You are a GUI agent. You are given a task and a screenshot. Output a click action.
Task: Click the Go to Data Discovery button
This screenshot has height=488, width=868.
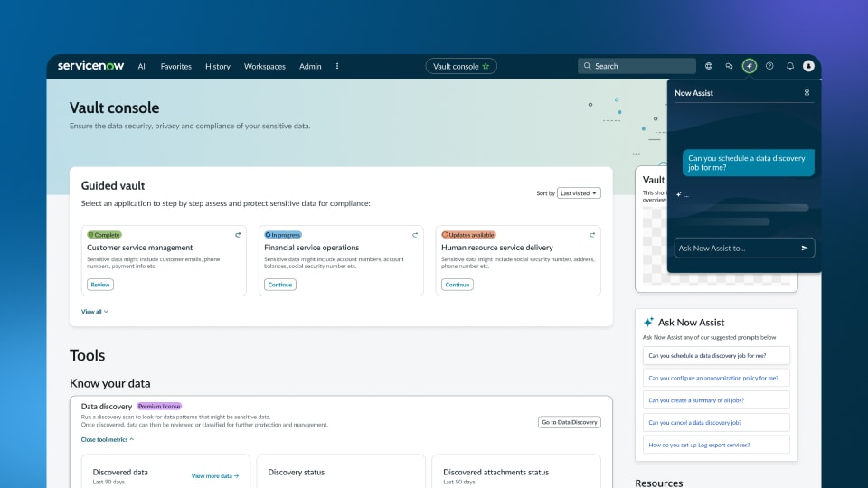[569, 422]
